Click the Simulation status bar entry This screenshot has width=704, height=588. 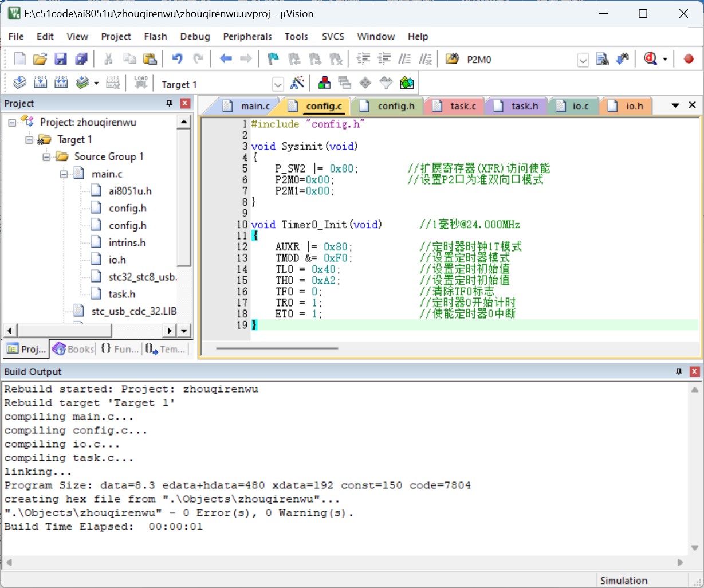point(623,580)
